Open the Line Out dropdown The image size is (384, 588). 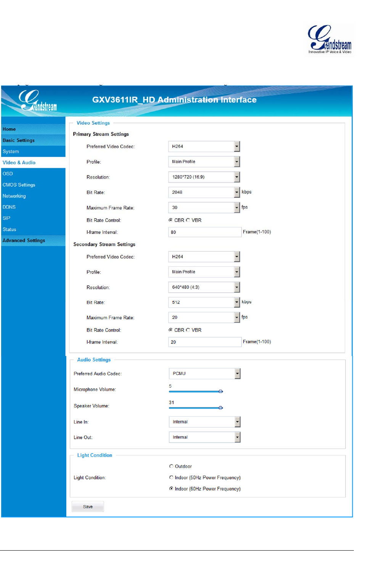coord(205,437)
